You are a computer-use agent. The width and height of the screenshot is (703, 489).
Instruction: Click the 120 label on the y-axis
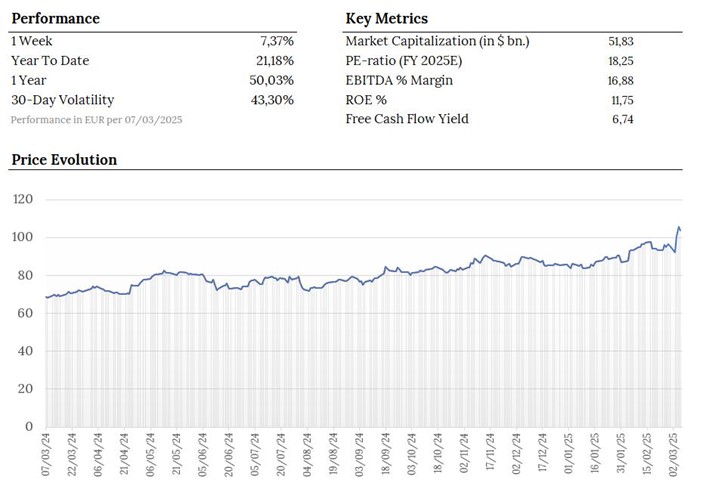pos(21,200)
